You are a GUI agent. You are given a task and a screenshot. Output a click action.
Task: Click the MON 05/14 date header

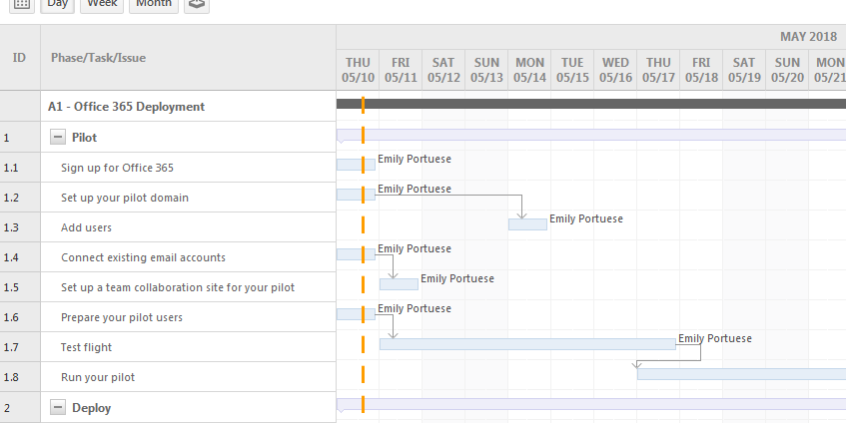(x=529, y=69)
